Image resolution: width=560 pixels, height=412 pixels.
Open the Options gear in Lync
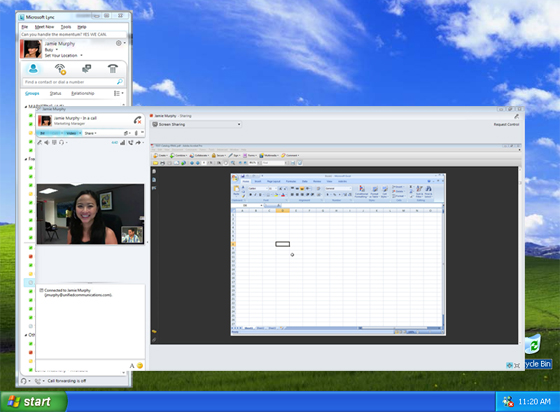[119, 43]
